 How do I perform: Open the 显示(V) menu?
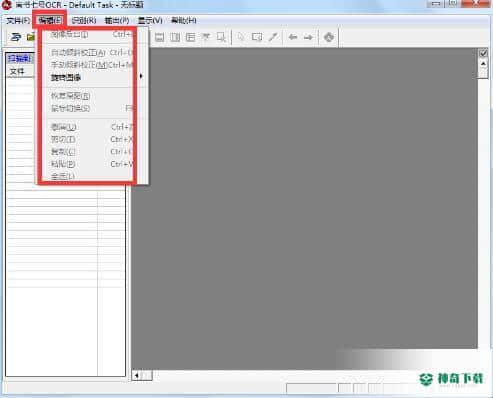[x=150, y=21]
